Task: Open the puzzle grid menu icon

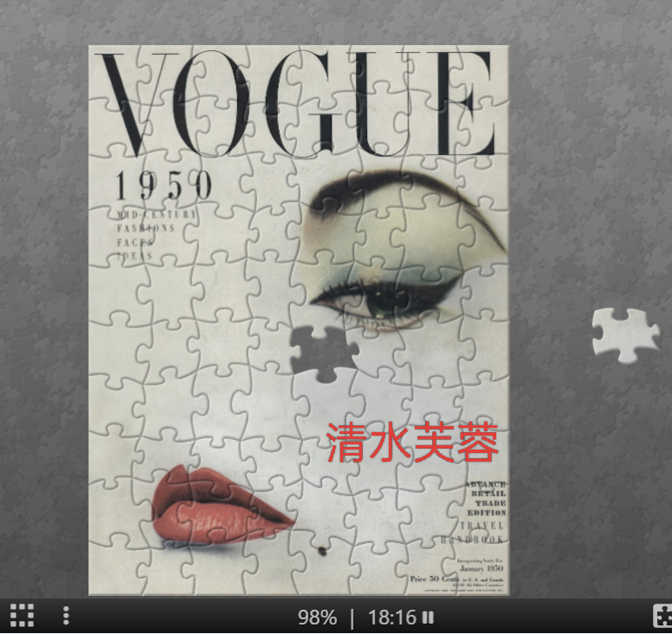Action: coord(22,616)
